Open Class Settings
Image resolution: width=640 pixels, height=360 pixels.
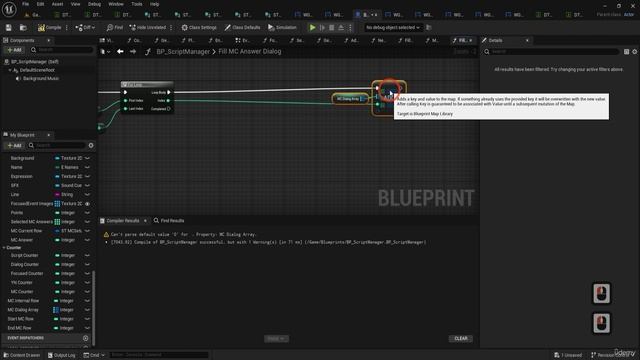(199, 27)
